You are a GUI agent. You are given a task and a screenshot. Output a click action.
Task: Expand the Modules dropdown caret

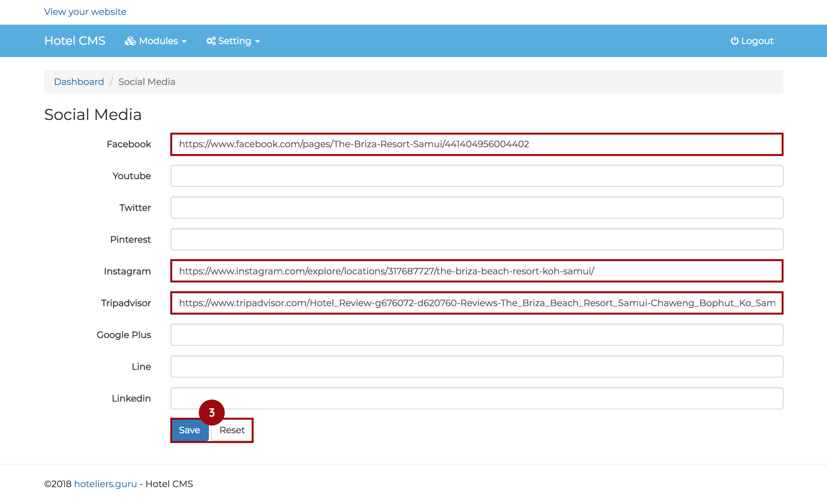coord(184,42)
